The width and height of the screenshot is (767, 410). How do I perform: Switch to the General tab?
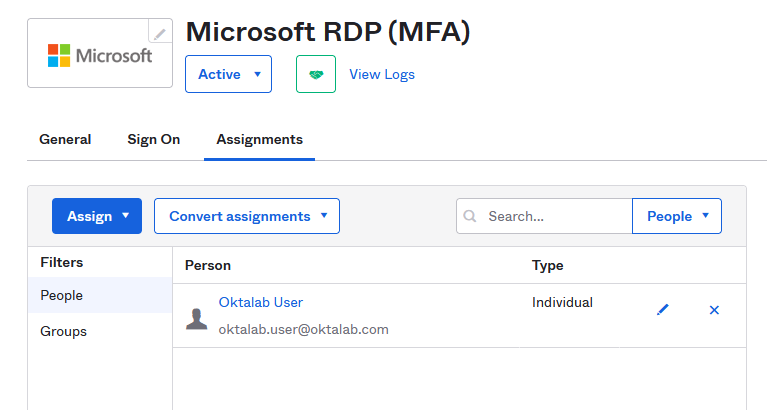pyautogui.click(x=65, y=140)
